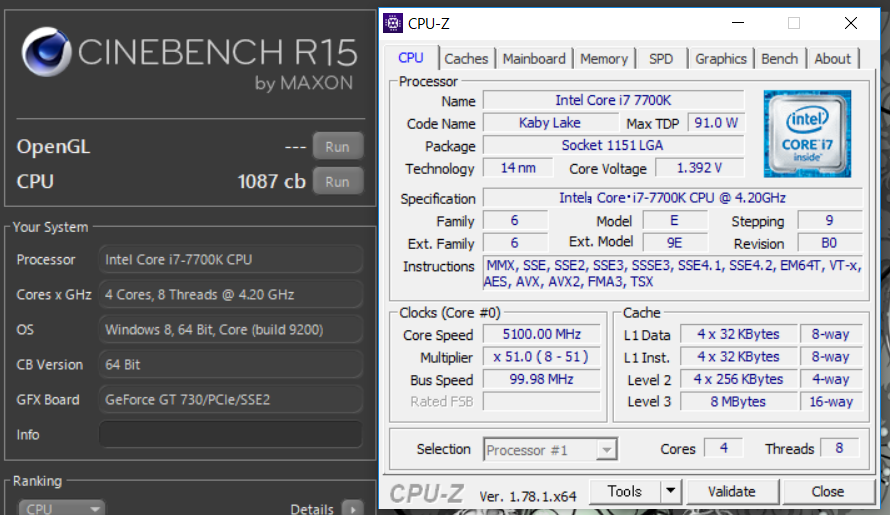Screen dimensions: 890x515
Task: Open the About tab
Action: tap(833, 59)
